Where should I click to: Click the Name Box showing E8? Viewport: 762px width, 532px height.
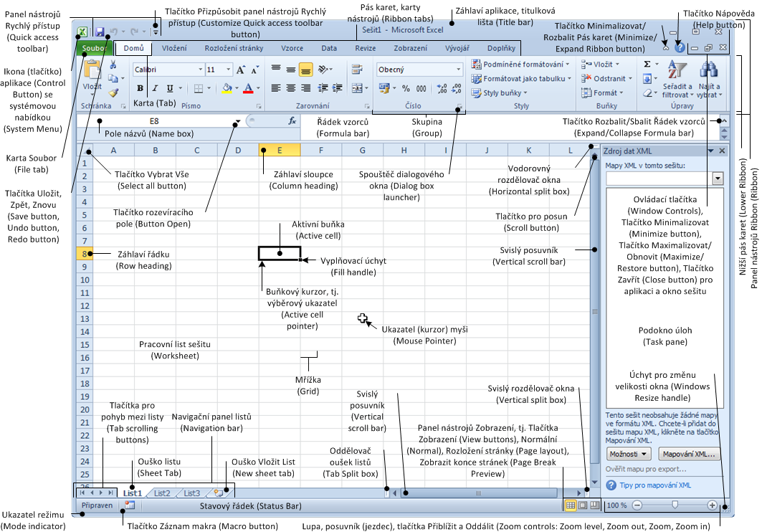point(154,121)
